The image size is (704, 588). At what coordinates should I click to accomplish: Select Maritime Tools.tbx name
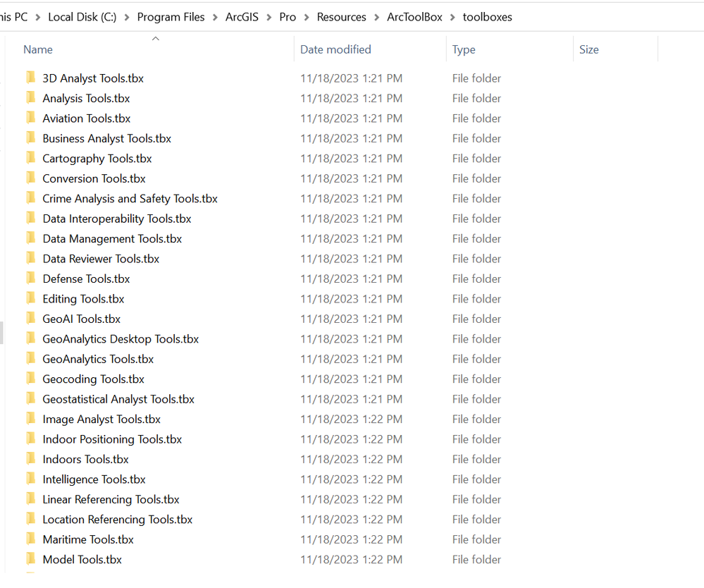coord(89,539)
